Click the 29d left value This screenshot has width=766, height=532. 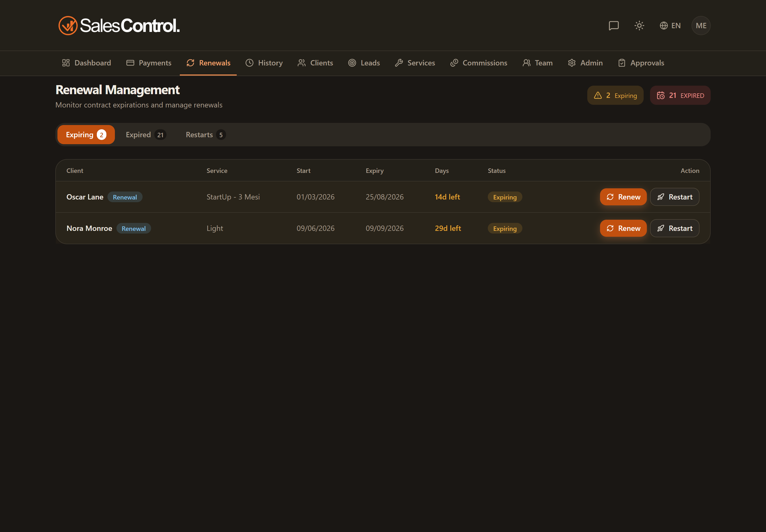coord(448,228)
